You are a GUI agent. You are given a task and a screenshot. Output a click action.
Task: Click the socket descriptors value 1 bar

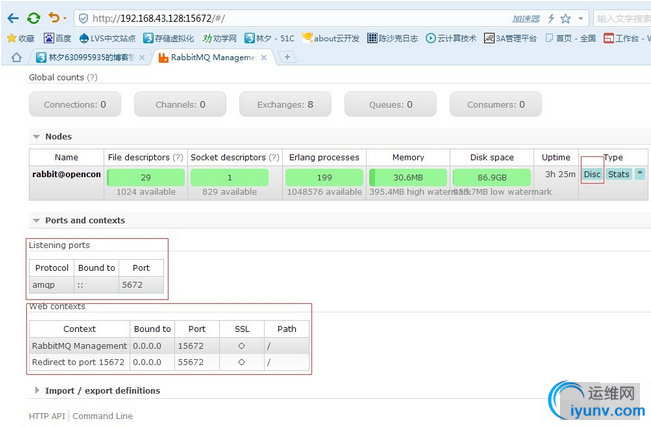[230, 177]
